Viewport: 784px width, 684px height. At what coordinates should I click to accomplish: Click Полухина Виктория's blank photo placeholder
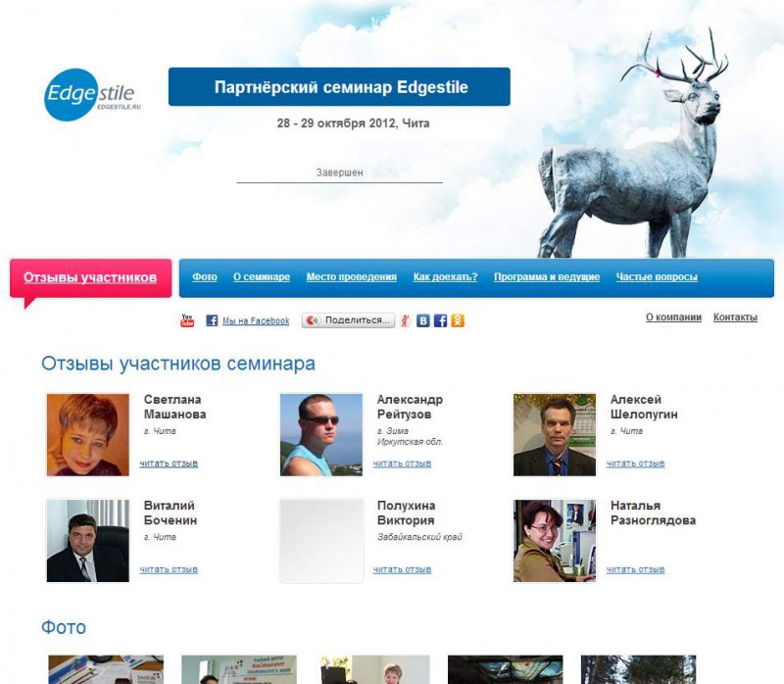click(x=321, y=541)
